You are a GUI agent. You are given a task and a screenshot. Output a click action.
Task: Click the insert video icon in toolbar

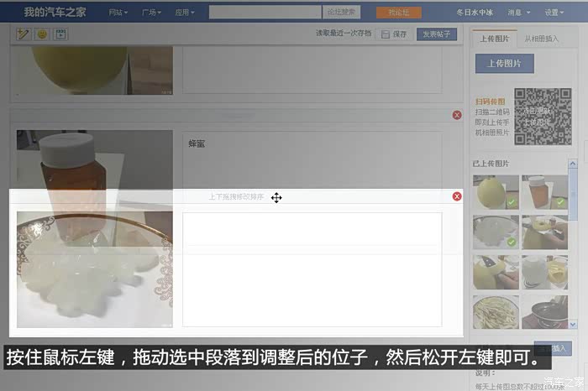tap(60, 34)
